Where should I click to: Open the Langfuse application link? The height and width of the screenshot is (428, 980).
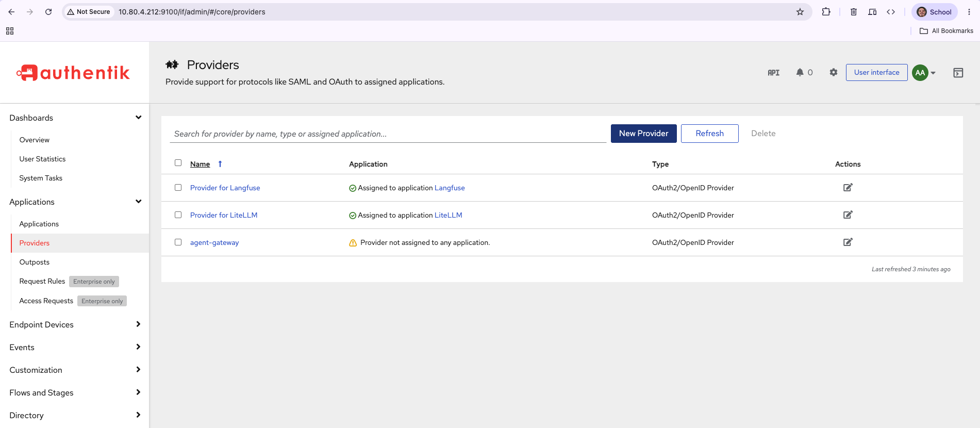pyautogui.click(x=450, y=188)
